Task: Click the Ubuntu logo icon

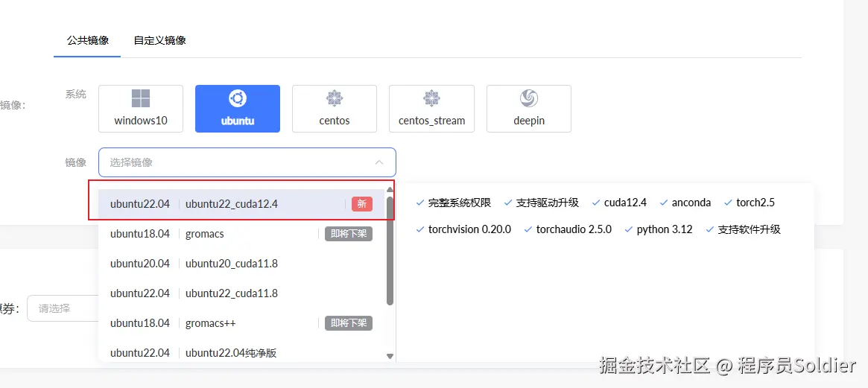Action: [238, 98]
